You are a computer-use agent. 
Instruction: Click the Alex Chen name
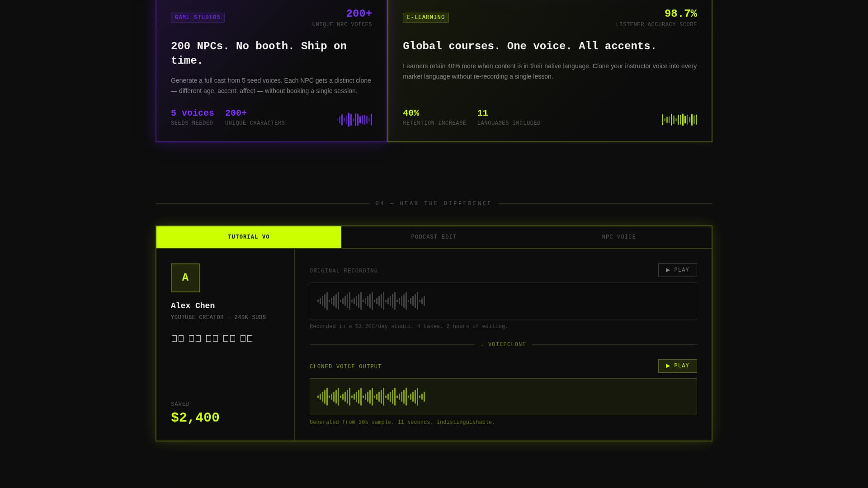pyautogui.click(x=193, y=306)
